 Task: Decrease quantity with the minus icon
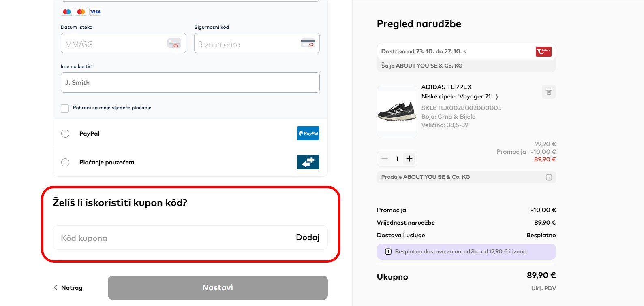coord(385,159)
